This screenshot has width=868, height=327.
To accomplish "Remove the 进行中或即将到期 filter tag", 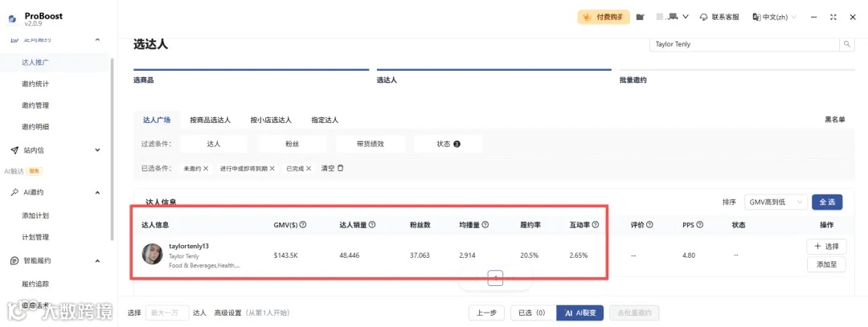I will (x=272, y=168).
